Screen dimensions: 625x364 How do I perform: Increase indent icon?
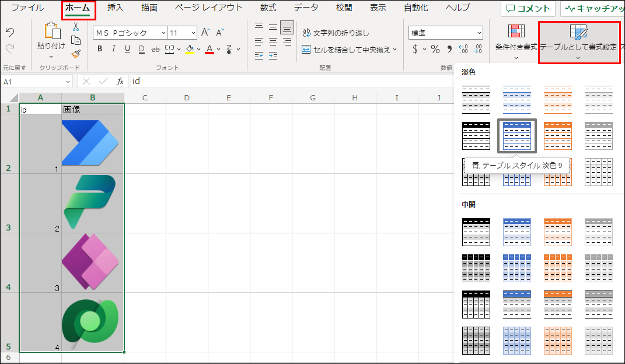point(273,56)
